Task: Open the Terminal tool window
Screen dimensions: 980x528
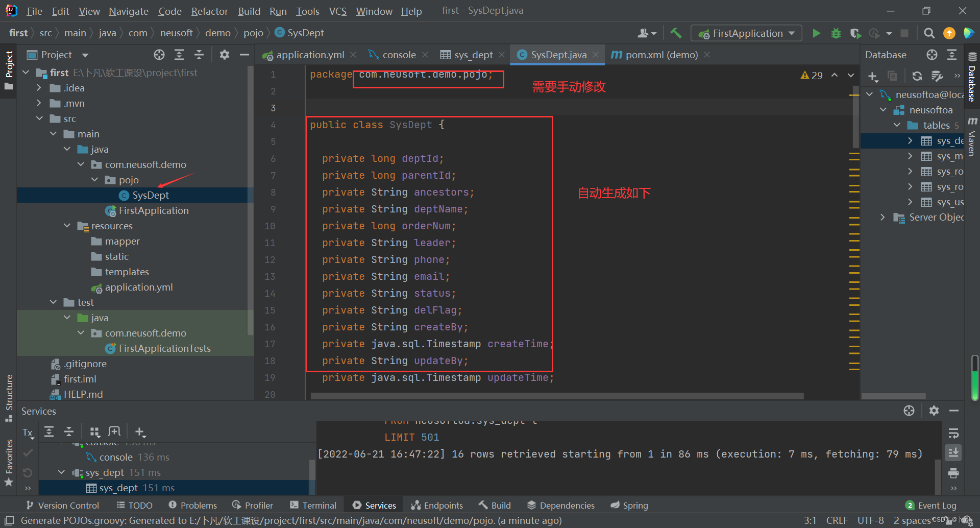Action: click(313, 505)
